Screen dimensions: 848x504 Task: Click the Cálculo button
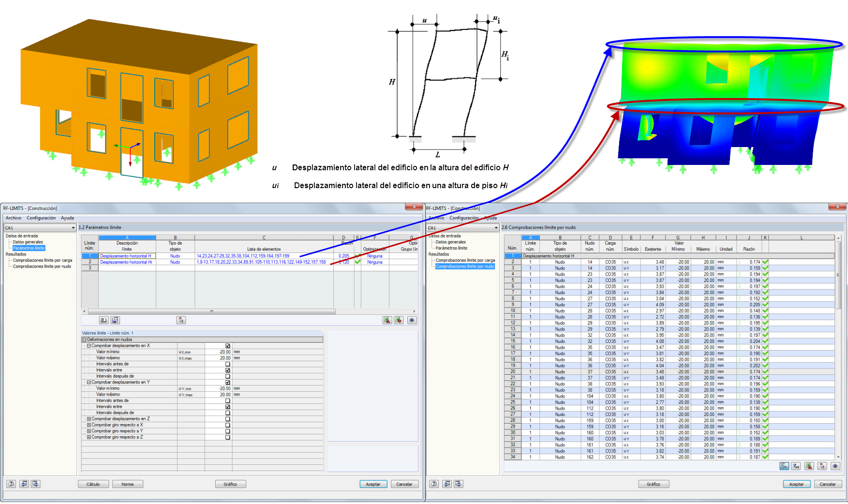[x=93, y=484]
